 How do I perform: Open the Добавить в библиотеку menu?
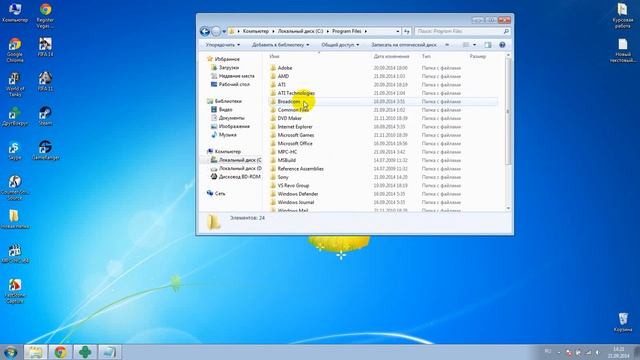click(280, 45)
